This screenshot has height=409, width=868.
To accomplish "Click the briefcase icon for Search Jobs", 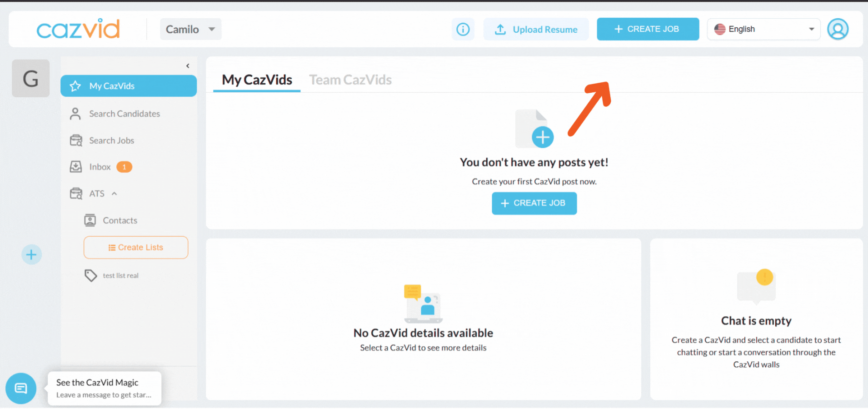I will pos(76,140).
